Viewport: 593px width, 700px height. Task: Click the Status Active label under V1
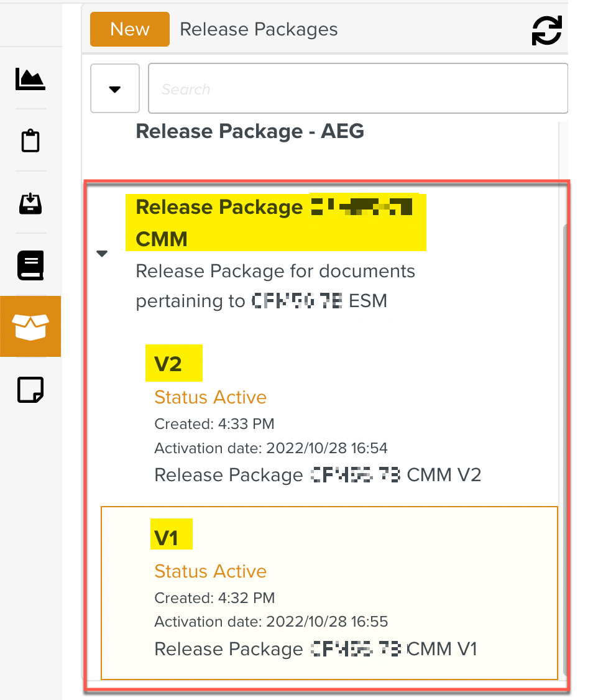[x=210, y=571]
